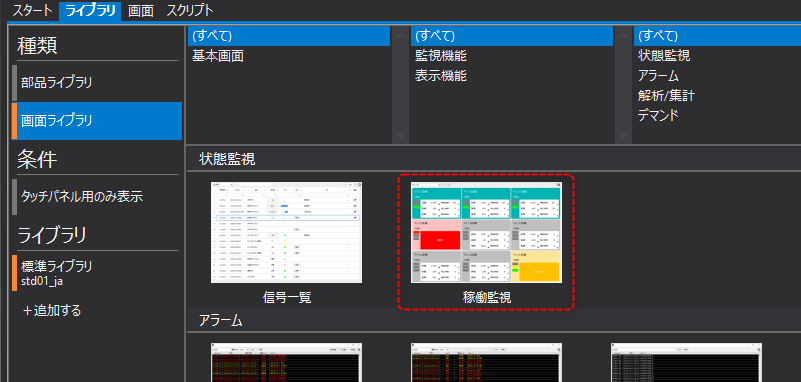801x382 pixels.
Task: Select the 監視機能 filter
Action: coord(512,56)
